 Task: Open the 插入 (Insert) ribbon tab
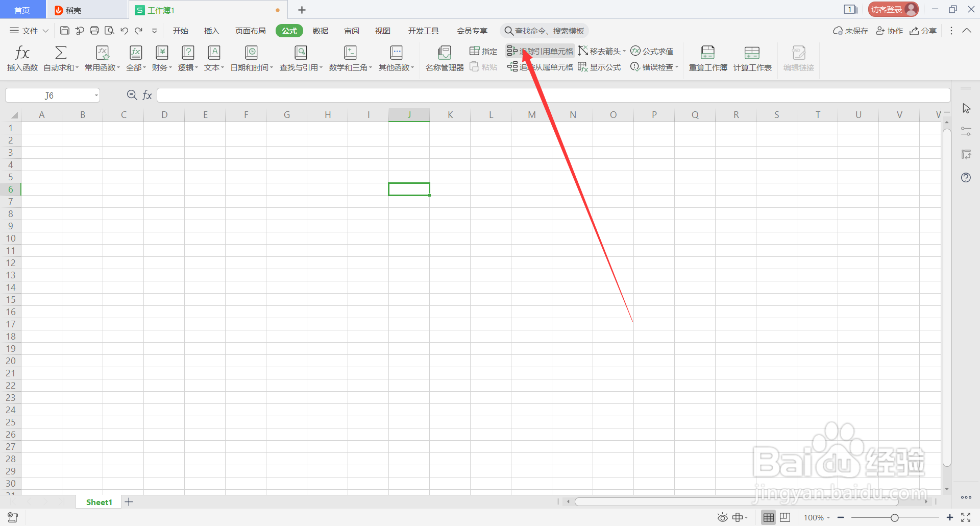211,31
